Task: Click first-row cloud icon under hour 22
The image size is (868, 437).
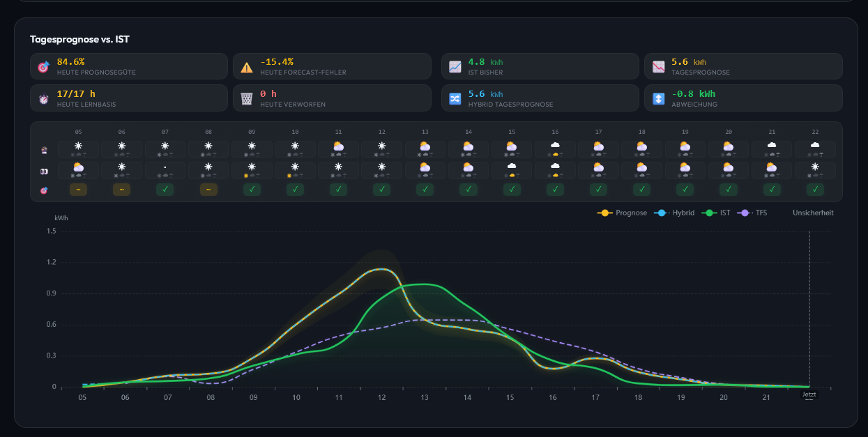Action: click(815, 146)
